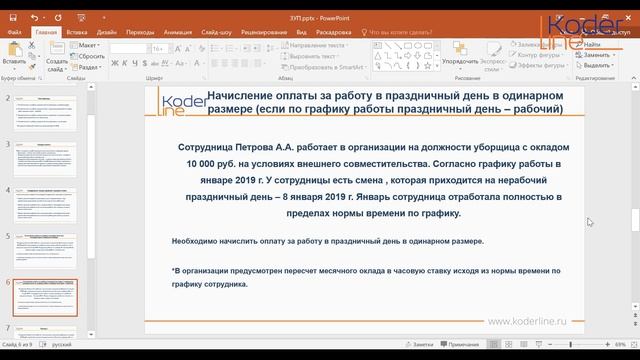Open the Анимация tab

[178, 32]
